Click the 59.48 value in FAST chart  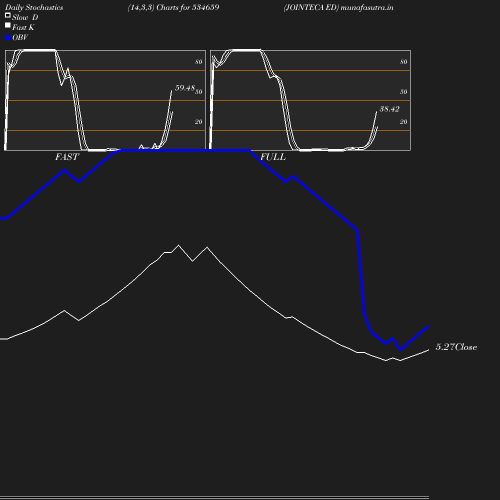pos(185,88)
